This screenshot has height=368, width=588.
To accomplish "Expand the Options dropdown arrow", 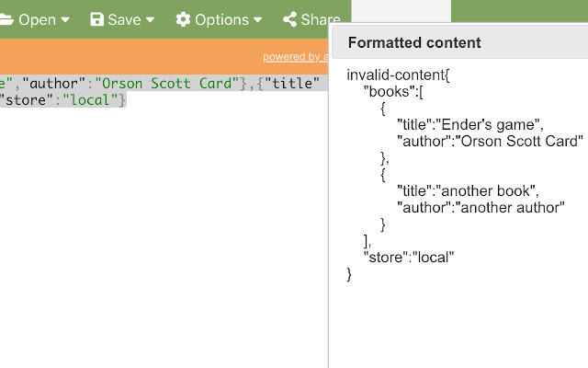I will [257, 19].
